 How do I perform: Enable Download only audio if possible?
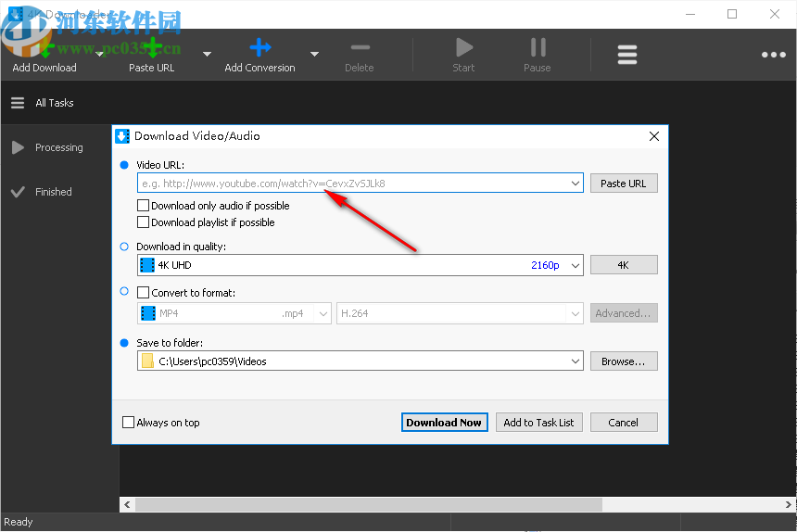pyautogui.click(x=144, y=206)
